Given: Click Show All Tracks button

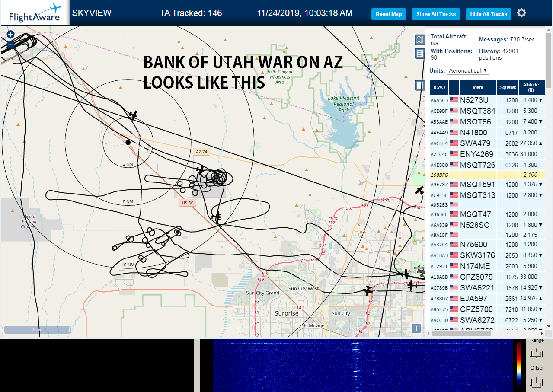Looking at the screenshot, I should pos(436,14).
